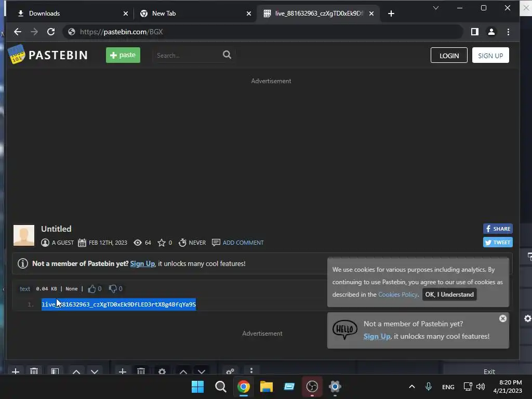Accept cookies with OK, I Understand

click(449, 295)
